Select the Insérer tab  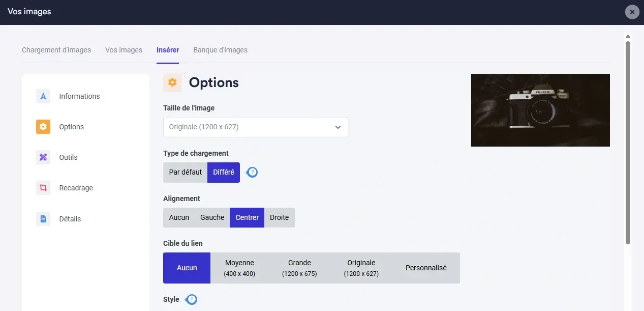(x=168, y=50)
